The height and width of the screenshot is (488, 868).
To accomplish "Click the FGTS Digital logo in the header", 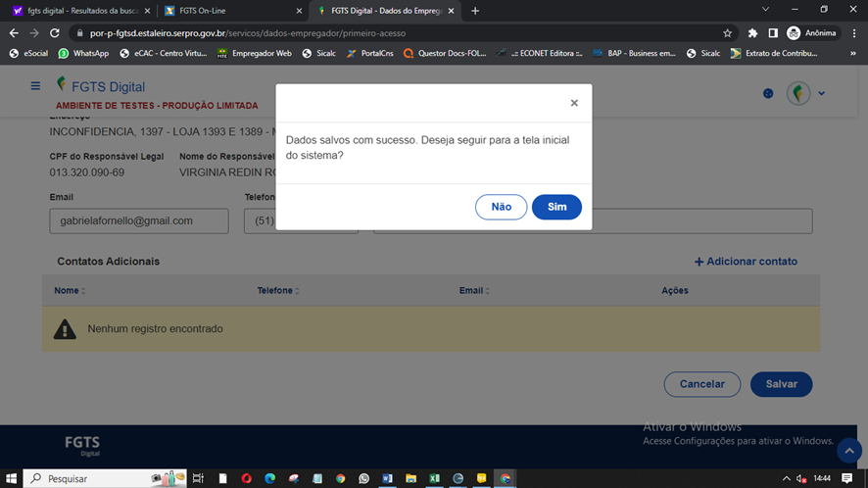I will tap(101, 86).
